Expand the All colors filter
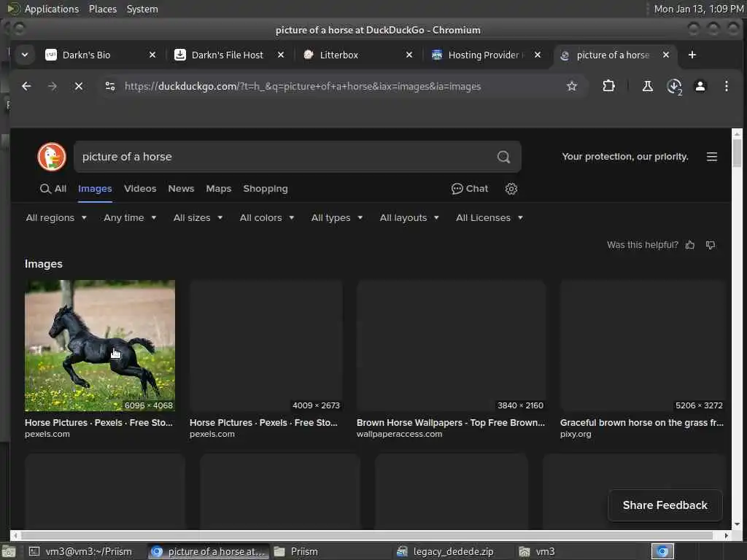Screen dimensions: 747x560 267,217
